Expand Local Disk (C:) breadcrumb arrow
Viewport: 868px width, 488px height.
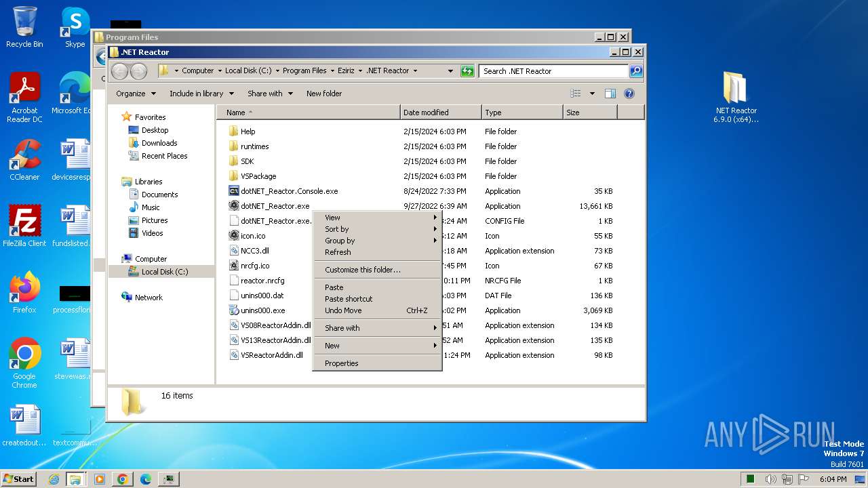[277, 70]
